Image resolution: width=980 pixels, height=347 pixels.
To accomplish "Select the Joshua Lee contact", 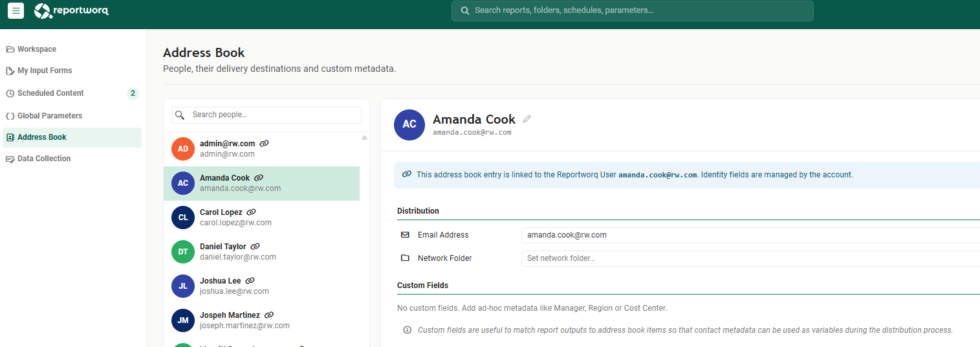I will pyautogui.click(x=261, y=286).
